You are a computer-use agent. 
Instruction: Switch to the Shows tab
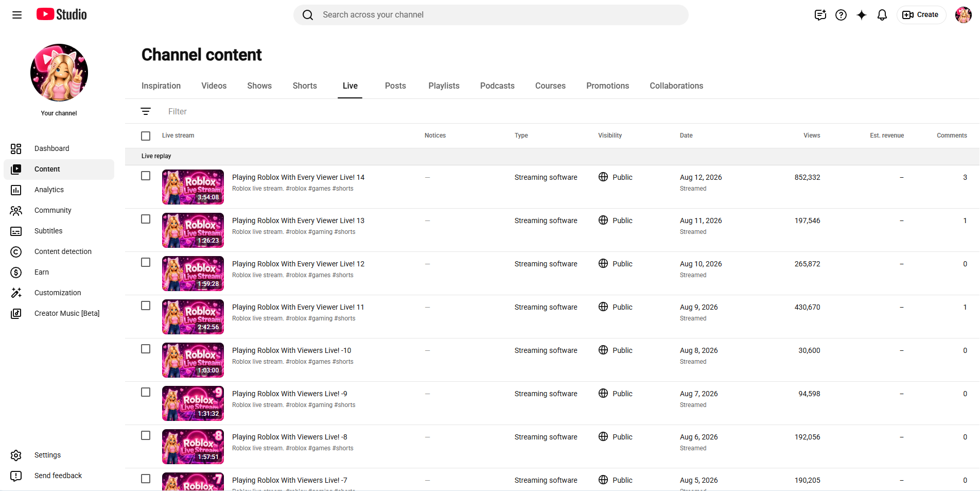click(x=259, y=86)
